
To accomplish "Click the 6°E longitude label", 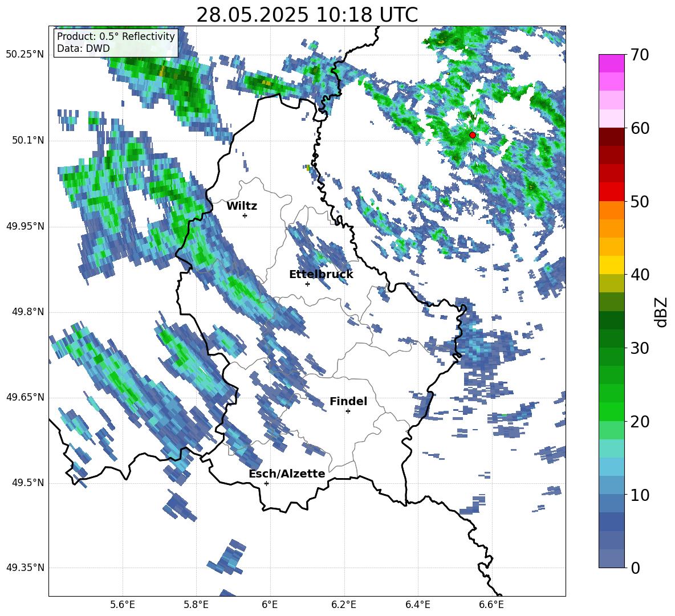I will (x=270, y=605).
